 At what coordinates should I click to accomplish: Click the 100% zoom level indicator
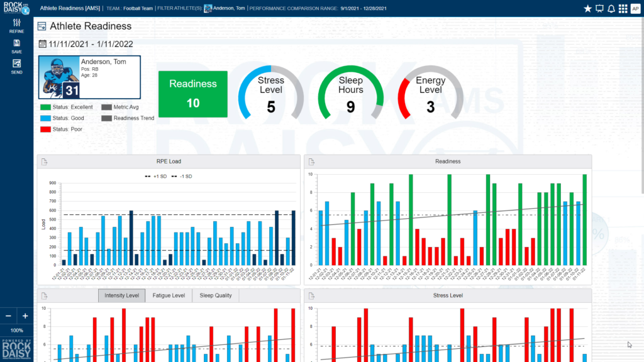tap(16, 331)
